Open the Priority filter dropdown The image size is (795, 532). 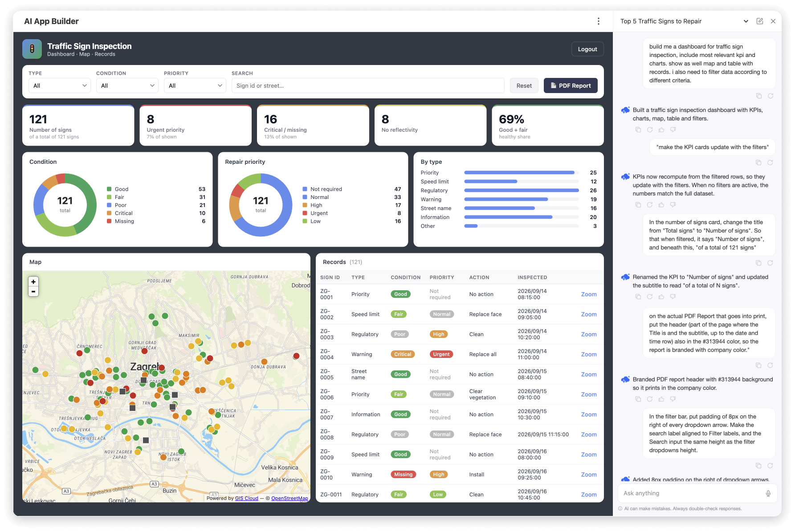point(195,85)
